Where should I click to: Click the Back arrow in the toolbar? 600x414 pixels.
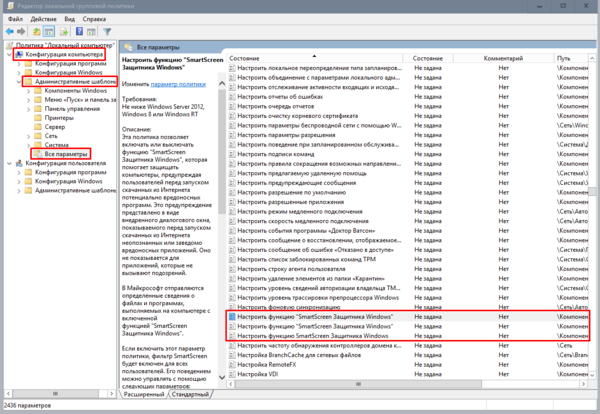[9, 32]
